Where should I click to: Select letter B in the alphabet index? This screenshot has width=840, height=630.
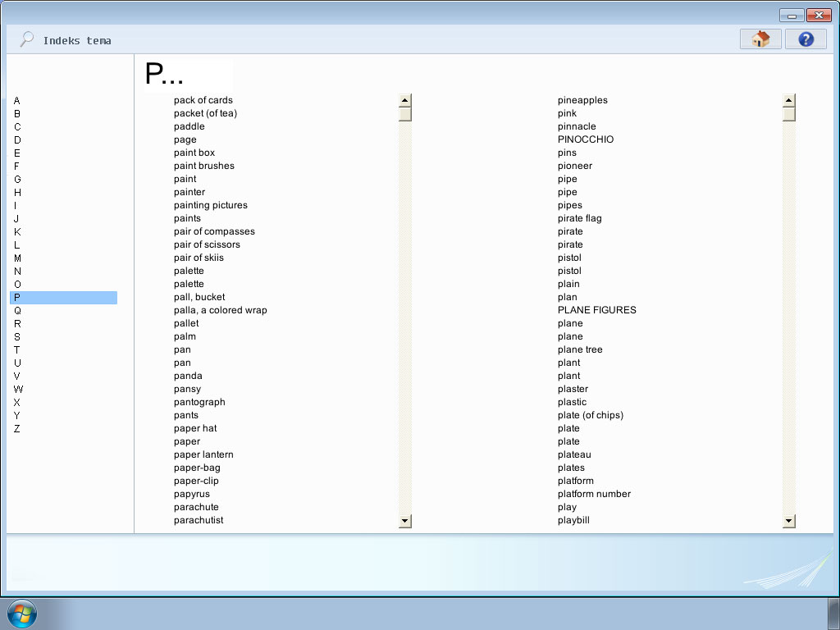pos(17,113)
